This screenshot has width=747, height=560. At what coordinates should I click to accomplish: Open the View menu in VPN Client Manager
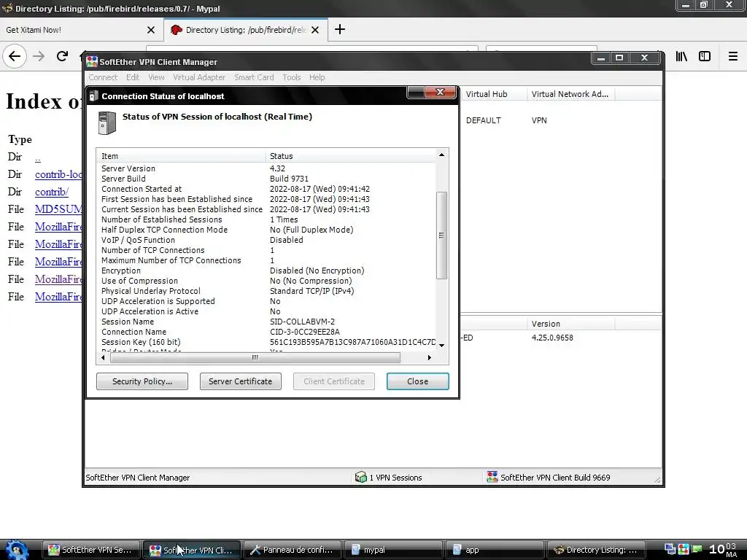(x=156, y=77)
